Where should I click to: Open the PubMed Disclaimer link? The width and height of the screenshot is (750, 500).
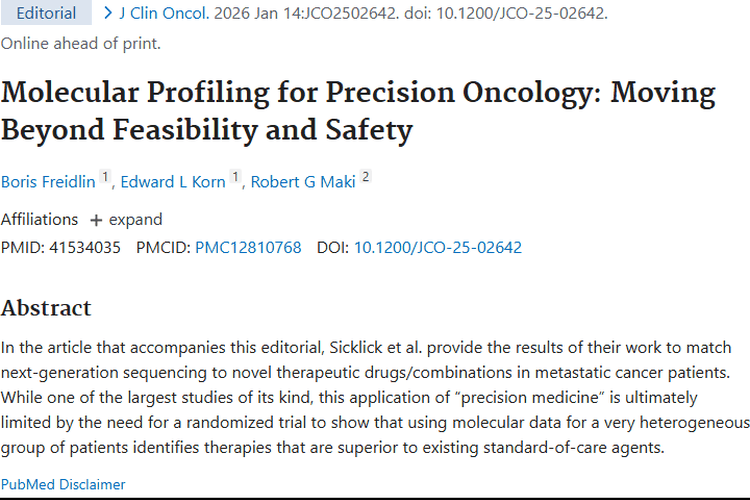click(63, 484)
